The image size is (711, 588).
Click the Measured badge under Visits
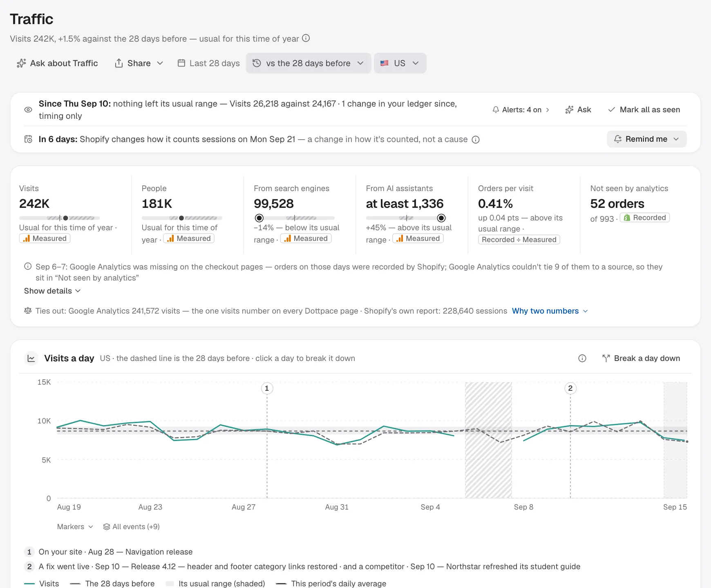(45, 238)
